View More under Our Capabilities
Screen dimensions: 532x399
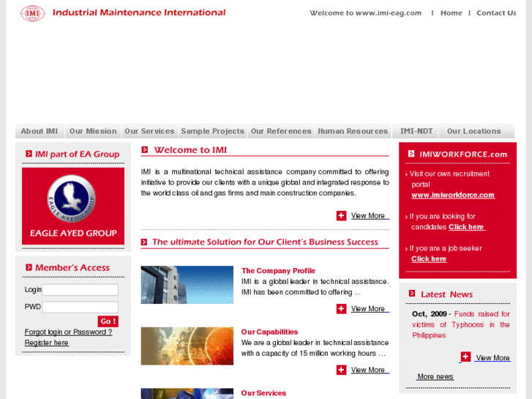click(x=368, y=370)
